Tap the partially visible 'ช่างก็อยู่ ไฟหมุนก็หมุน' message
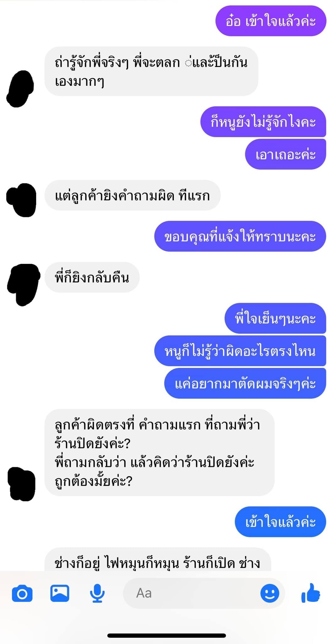Viewport: 333px width, 644px height. pos(158,560)
